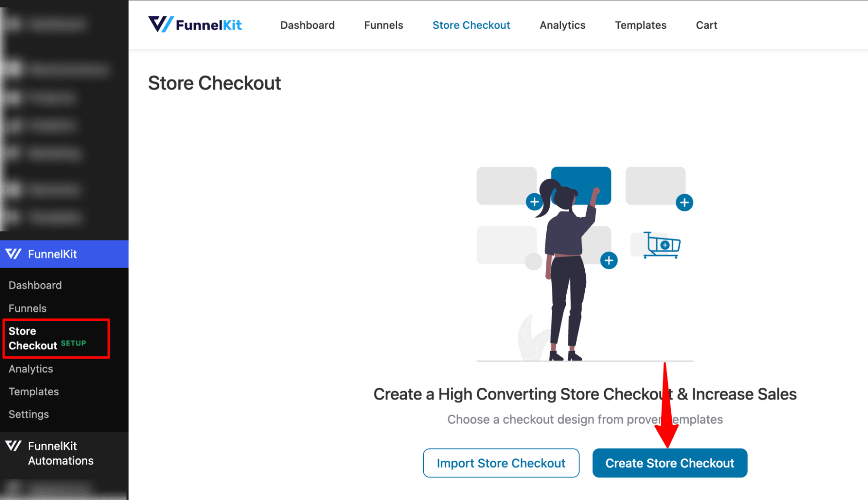Viewport: 868px width, 500px height.
Task: Expand the Funnels menu in sidebar
Action: point(27,308)
